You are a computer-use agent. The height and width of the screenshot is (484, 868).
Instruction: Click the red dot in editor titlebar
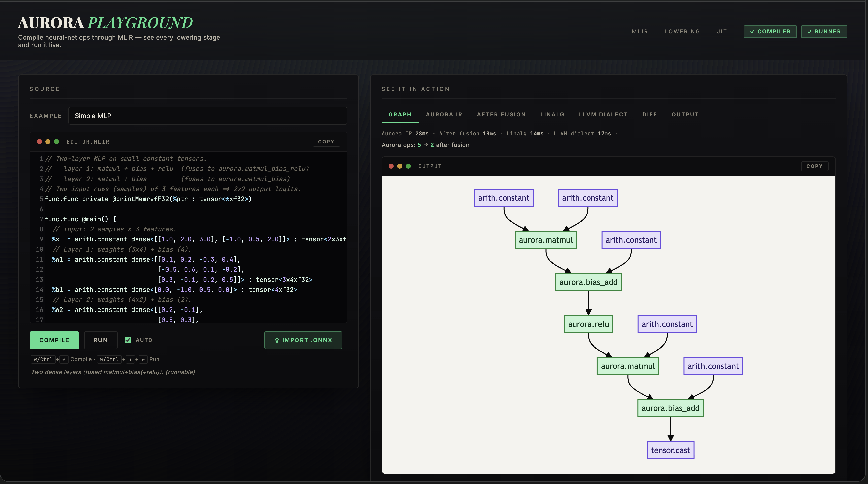tap(40, 142)
